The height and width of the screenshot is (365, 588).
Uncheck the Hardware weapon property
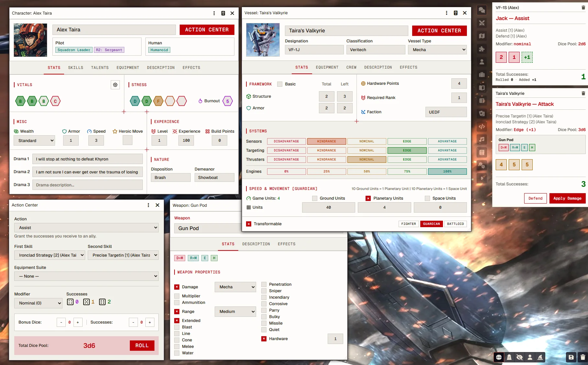pyautogui.click(x=264, y=339)
